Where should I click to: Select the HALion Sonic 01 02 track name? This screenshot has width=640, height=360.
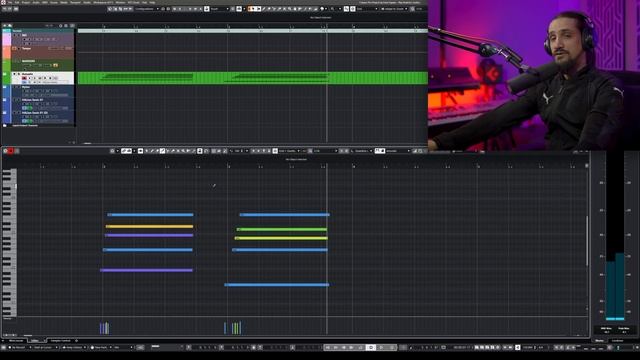click(35, 113)
